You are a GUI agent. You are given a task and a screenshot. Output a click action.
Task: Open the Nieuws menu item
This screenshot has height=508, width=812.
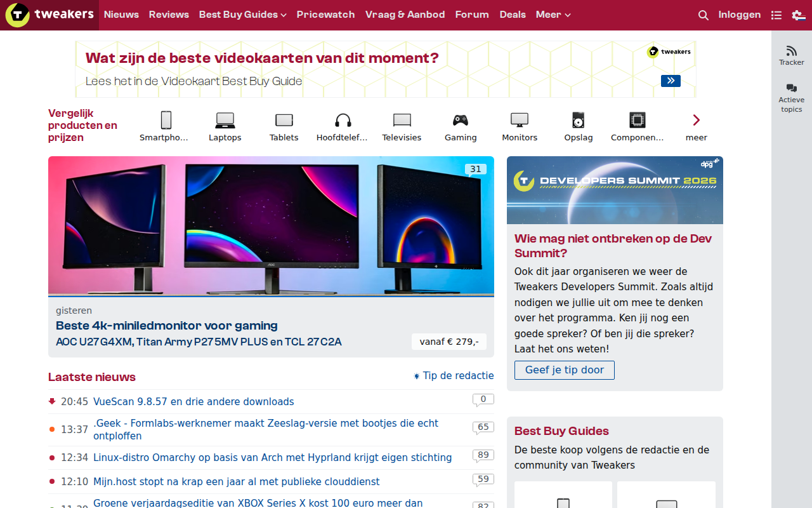[121, 15]
